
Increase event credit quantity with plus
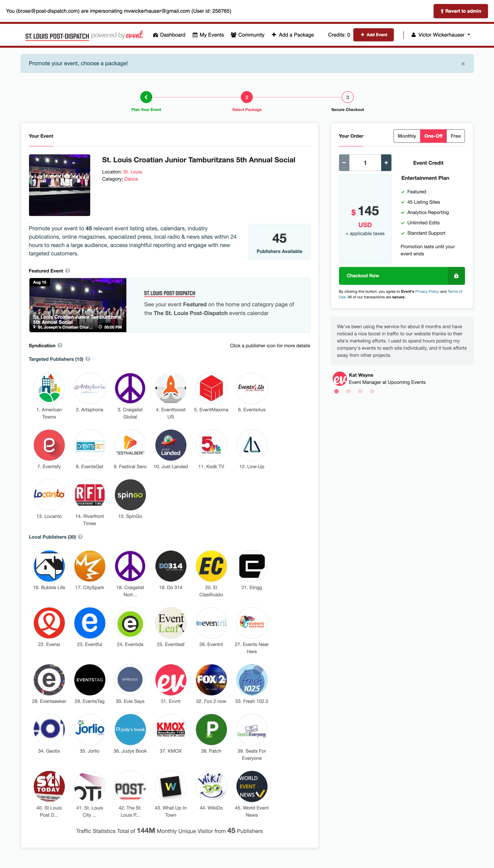[x=386, y=163]
